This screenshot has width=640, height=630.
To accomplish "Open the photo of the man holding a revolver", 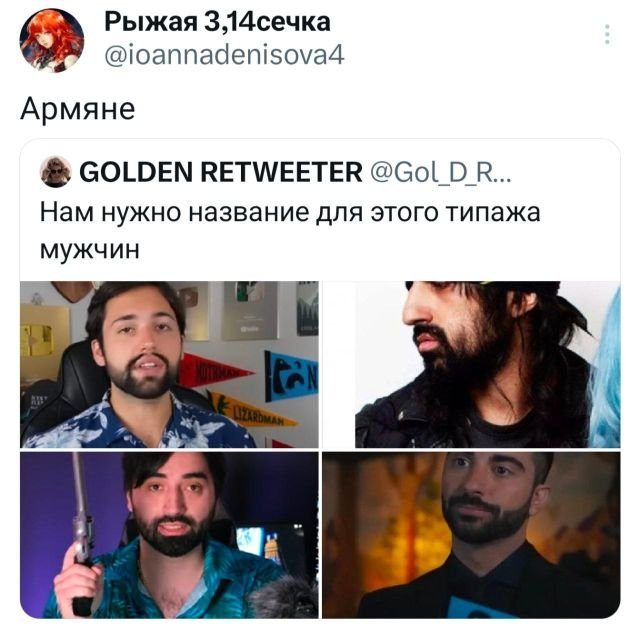I will [169, 535].
